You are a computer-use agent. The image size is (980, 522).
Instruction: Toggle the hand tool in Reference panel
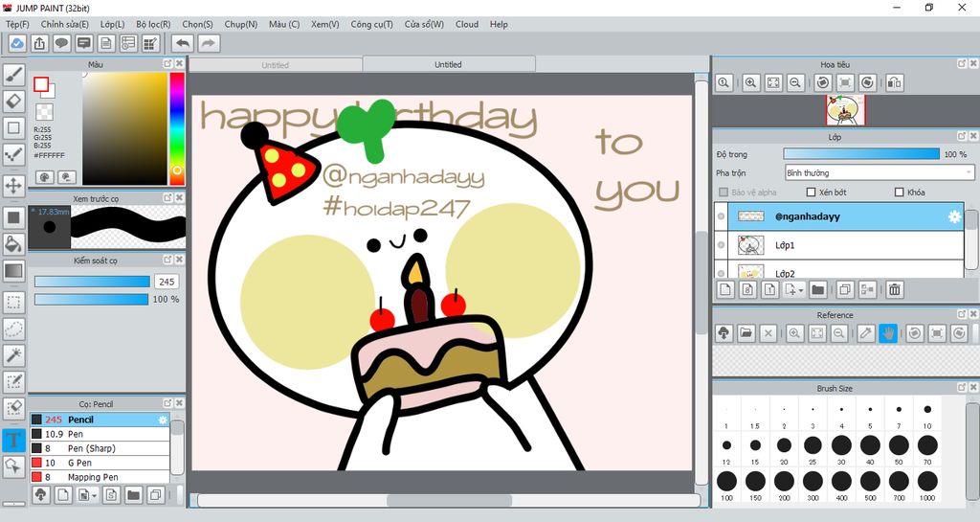click(887, 333)
